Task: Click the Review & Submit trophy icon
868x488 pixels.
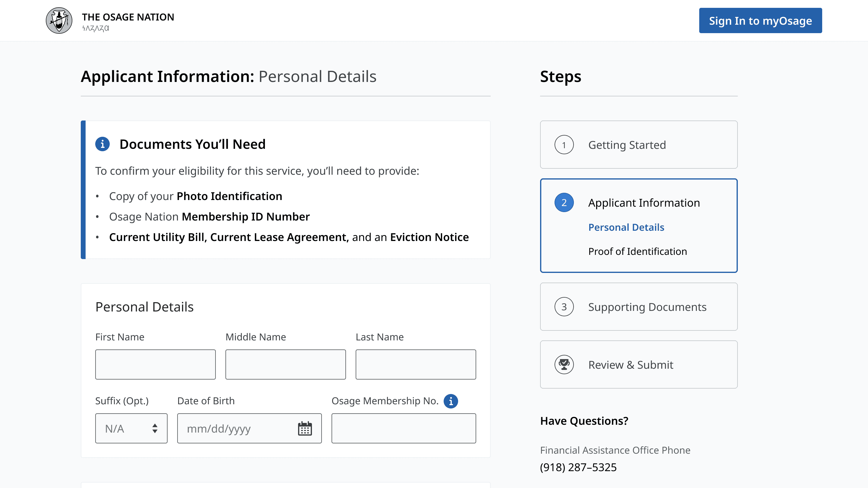Action: [564, 364]
